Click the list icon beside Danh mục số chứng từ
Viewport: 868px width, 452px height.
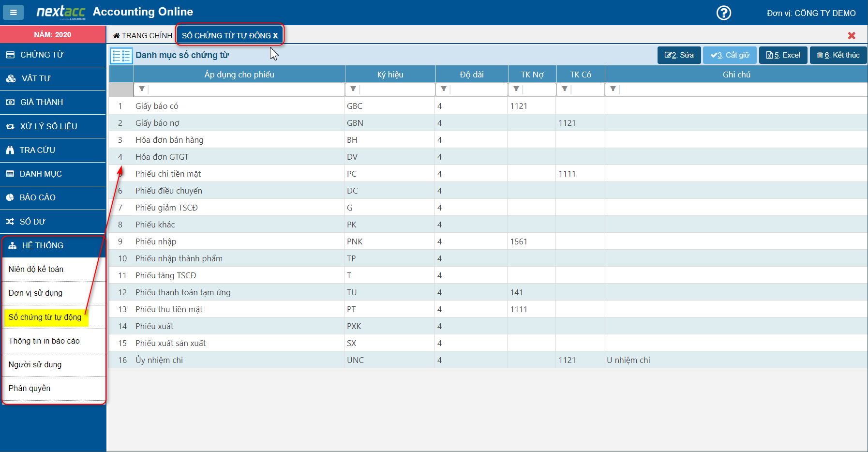click(x=121, y=56)
